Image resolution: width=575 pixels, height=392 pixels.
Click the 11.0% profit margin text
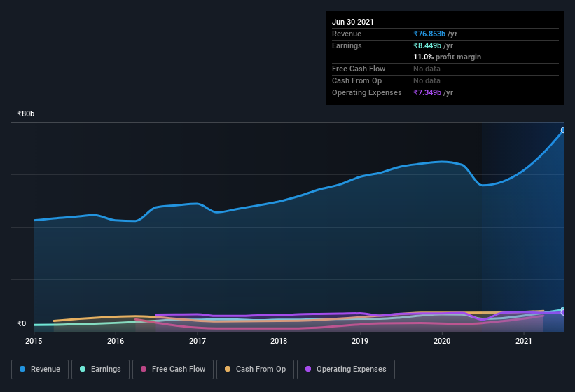447,57
